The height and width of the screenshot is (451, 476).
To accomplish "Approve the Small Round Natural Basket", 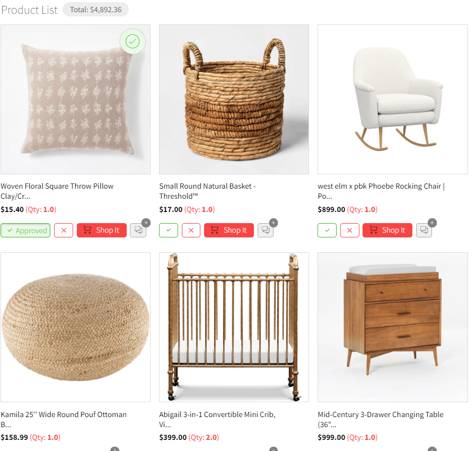I will [x=169, y=231].
